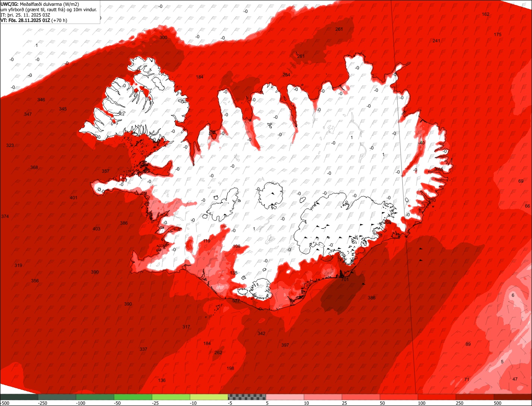Viewport: 532px width, 406px height.
Task: Click the '345' value on the map
Action: coord(62,109)
